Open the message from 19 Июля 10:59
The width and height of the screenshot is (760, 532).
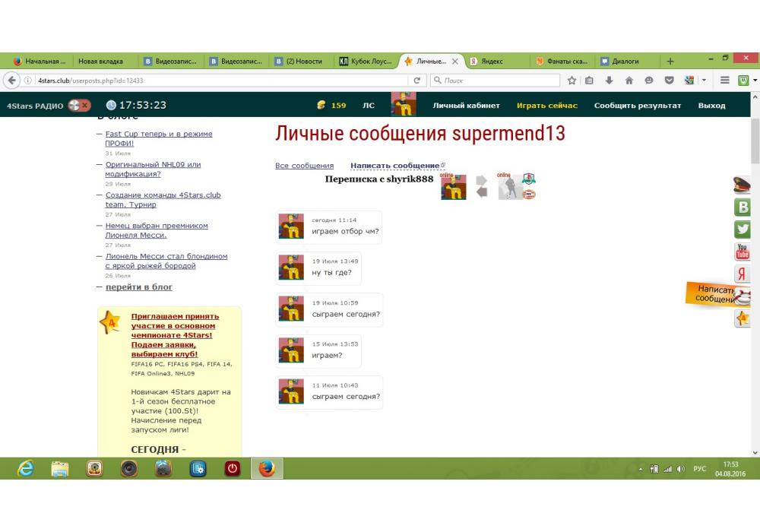pyautogui.click(x=329, y=309)
